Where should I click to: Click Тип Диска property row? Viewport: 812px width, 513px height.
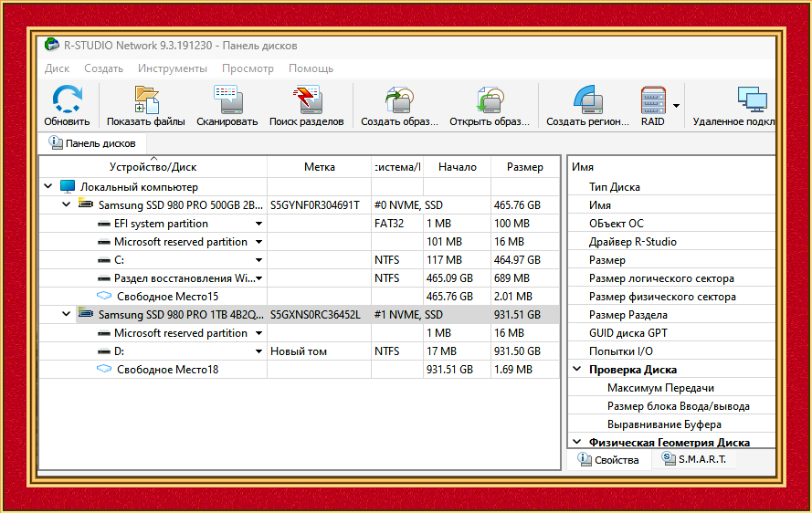[x=671, y=186]
